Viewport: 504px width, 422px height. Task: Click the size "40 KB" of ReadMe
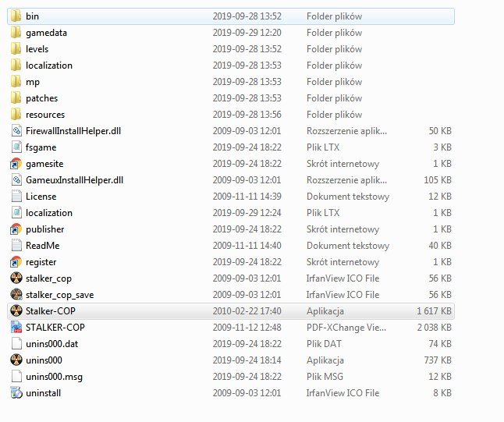pyautogui.click(x=440, y=246)
